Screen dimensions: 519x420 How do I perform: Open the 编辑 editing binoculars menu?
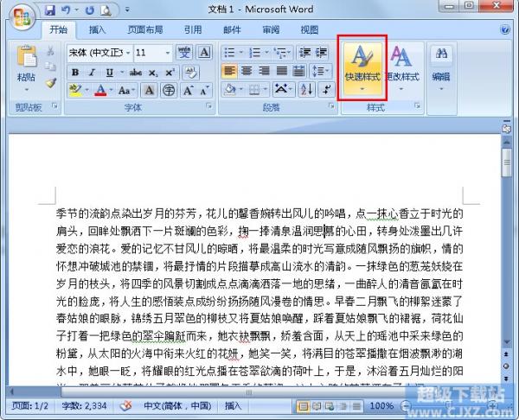pyautogui.click(x=441, y=65)
